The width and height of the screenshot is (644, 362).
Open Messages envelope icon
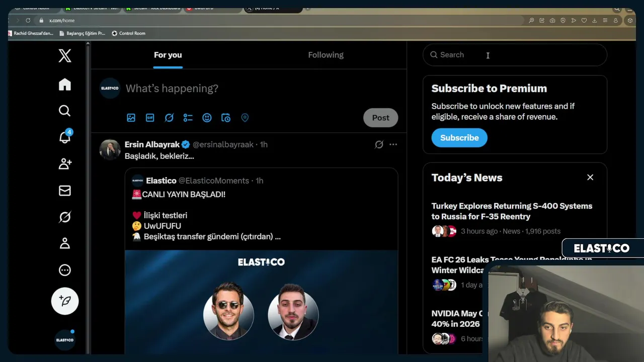coord(65,191)
